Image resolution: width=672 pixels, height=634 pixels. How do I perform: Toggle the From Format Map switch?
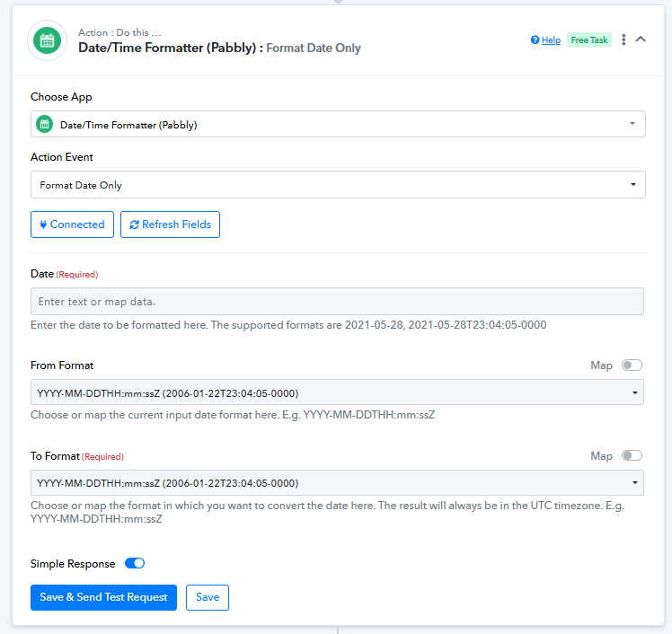click(632, 365)
